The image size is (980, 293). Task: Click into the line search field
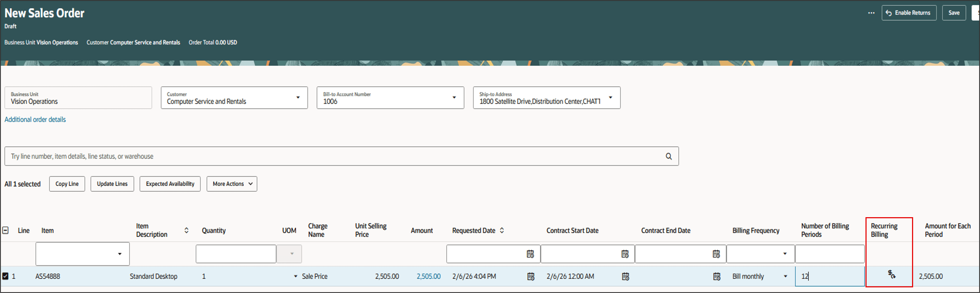335,156
